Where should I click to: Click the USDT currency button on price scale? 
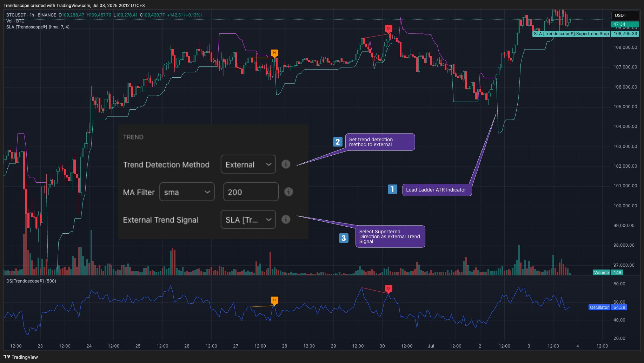pos(625,15)
